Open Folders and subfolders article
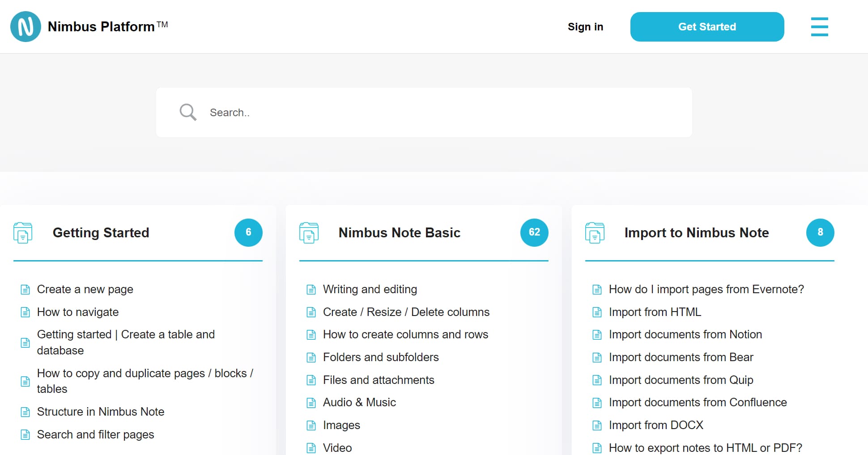This screenshot has width=868, height=455. (381, 358)
